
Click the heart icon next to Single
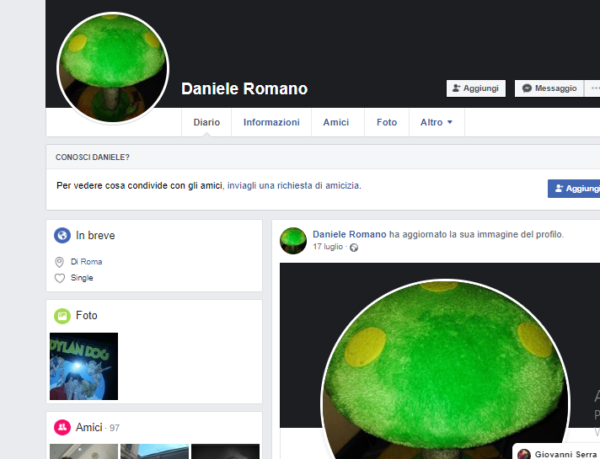click(59, 278)
